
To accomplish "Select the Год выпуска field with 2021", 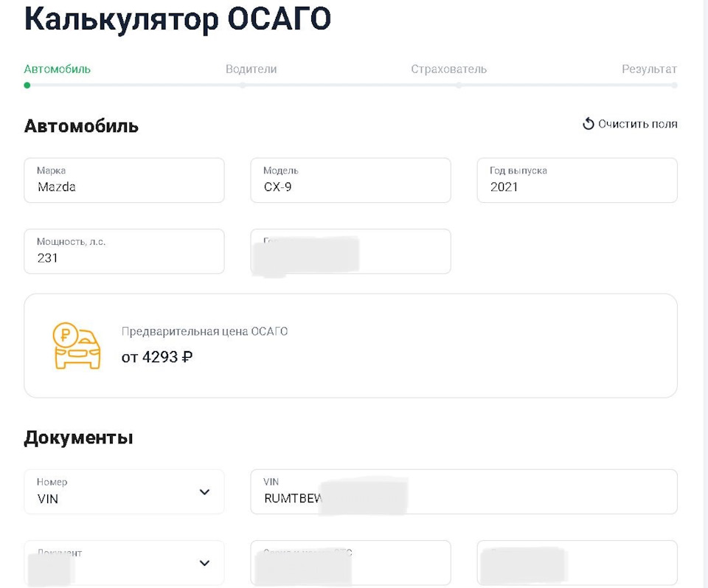I will pyautogui.click(x=577, y=180).
